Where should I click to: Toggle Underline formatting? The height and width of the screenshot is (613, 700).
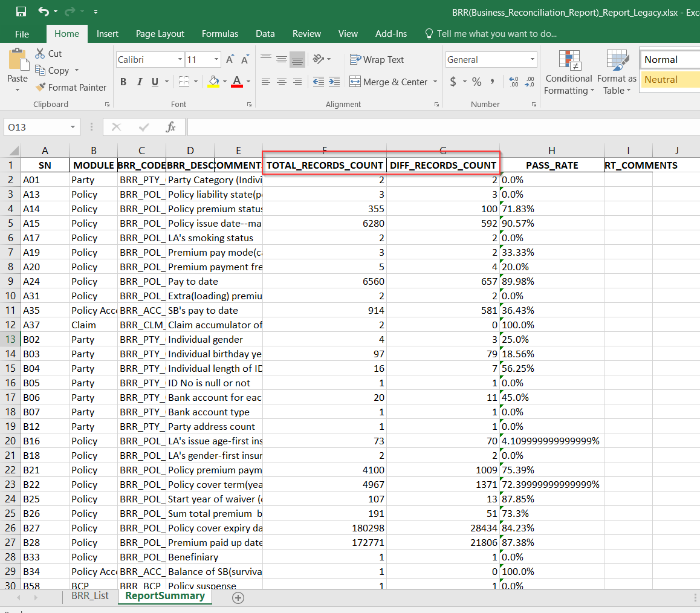(x=155, y=81)
